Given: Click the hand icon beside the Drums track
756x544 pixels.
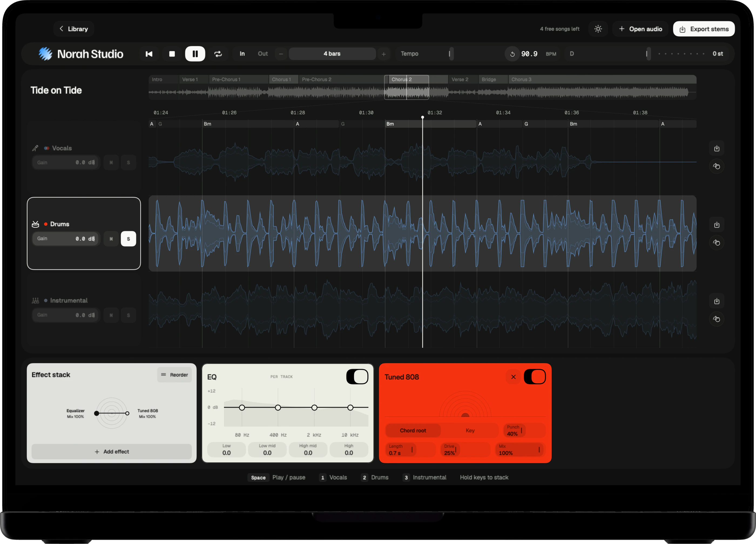Looking at the screenshot, I should (717, 242).
